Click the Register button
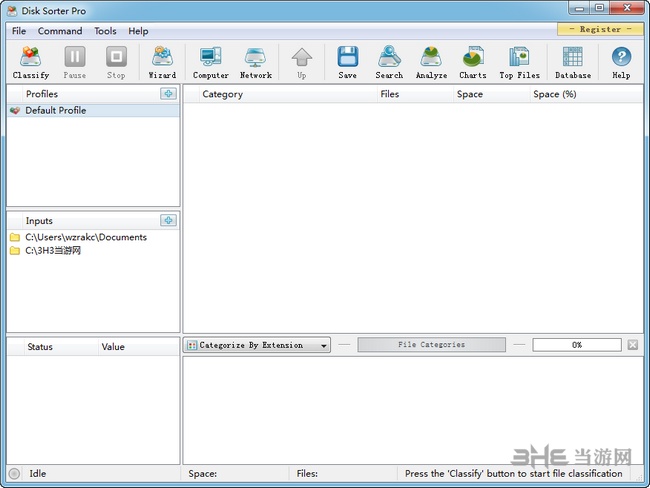 tap(600, 29)
